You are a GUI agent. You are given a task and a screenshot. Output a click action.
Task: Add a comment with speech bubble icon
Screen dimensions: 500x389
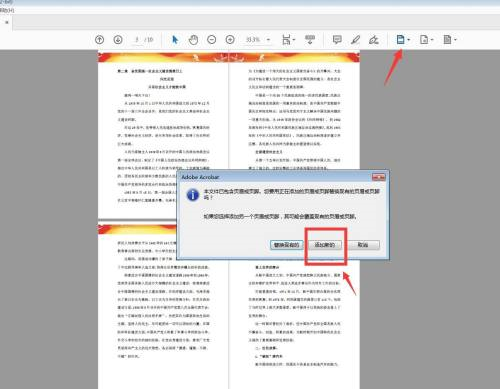[337, 40]
